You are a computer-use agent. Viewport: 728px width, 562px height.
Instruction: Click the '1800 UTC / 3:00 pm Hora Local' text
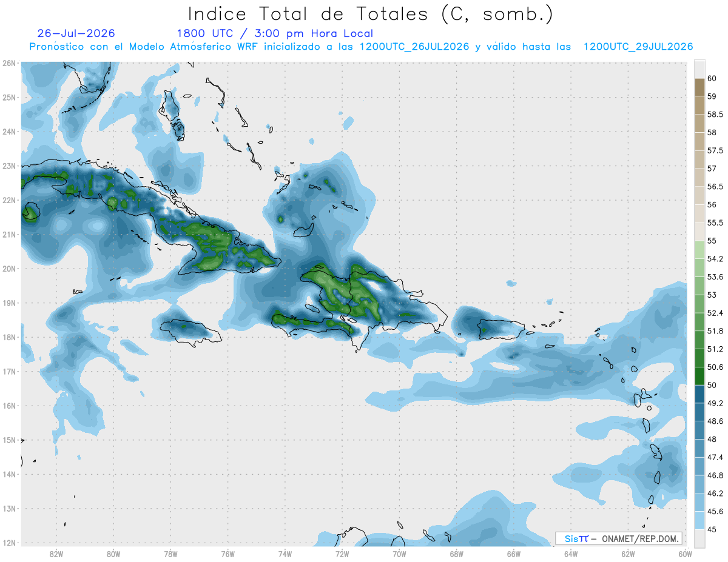point(275,33)
